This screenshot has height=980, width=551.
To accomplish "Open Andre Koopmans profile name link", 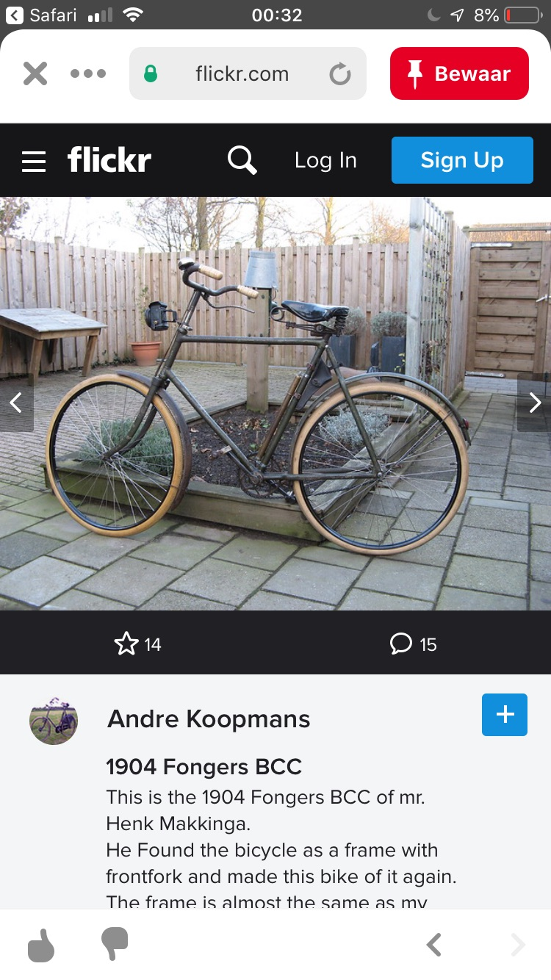I will pos(209,718).
